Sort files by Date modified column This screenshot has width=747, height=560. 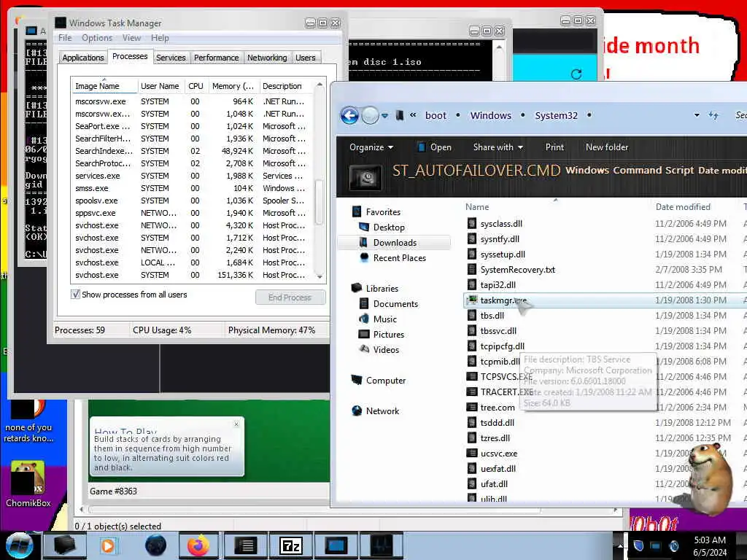(683, 206)
